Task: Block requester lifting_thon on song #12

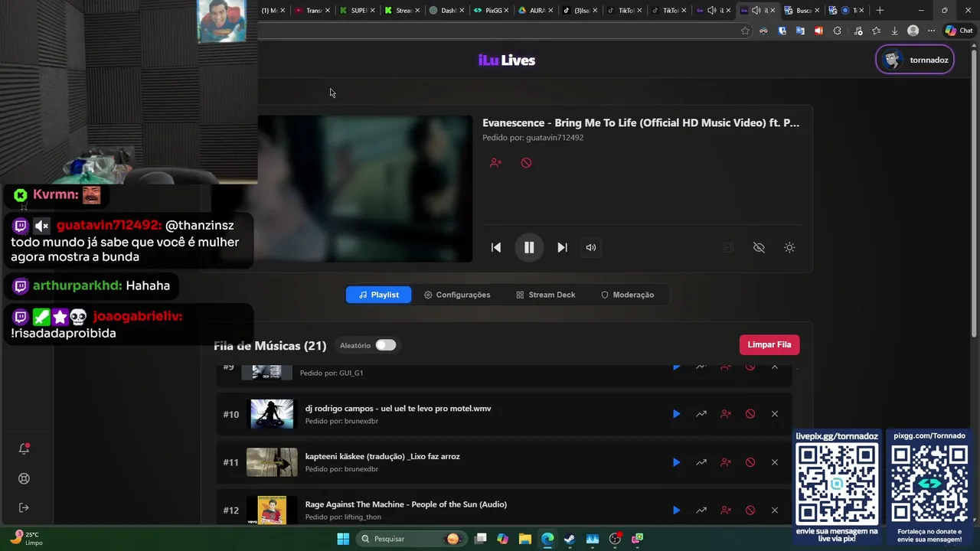Action: tap(725, 510)
